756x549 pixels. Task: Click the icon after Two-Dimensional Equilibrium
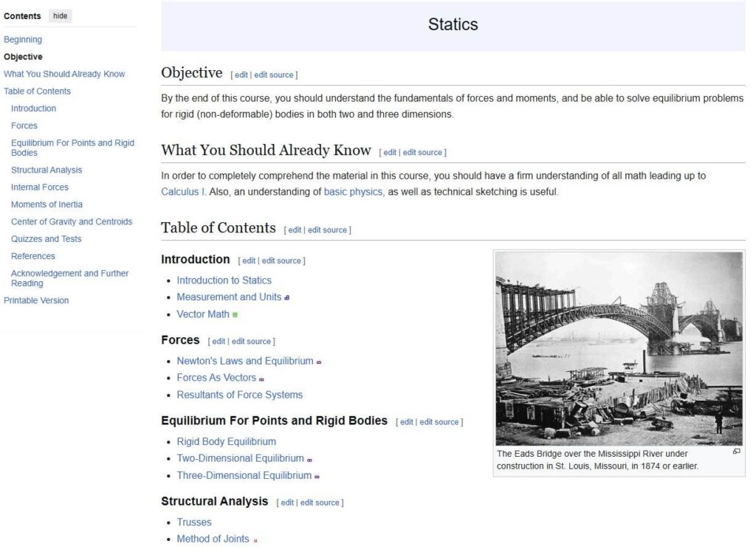tap(309, 458)
